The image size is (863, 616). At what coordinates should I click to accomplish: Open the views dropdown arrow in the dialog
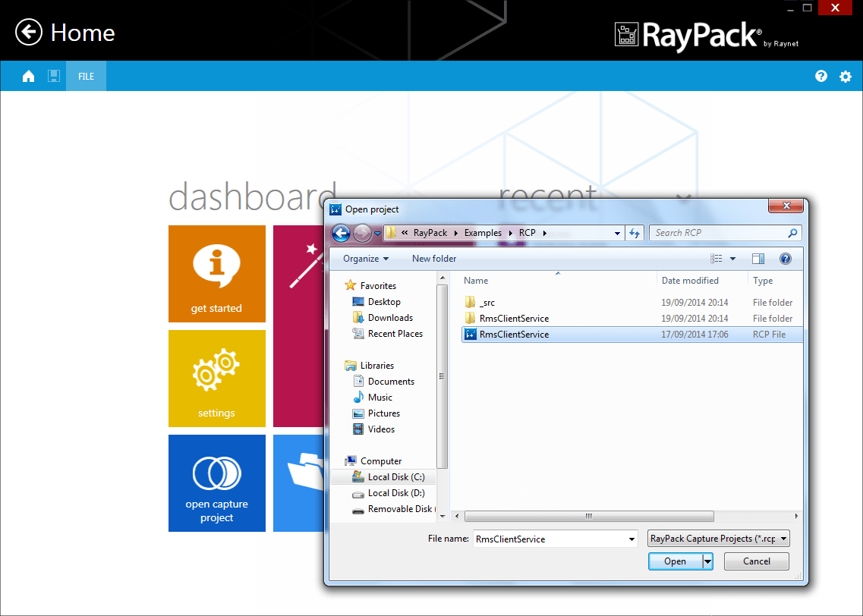coord(732,258)
